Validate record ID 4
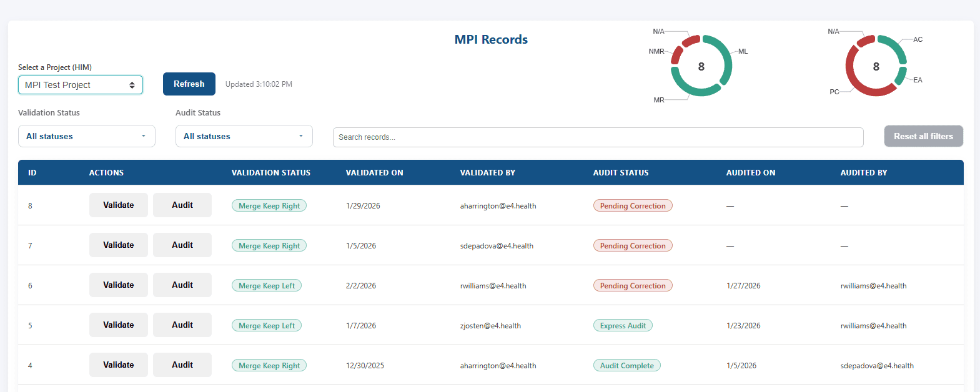The width and height of the screenshot is (980, 392). click(x=119, y=365)
